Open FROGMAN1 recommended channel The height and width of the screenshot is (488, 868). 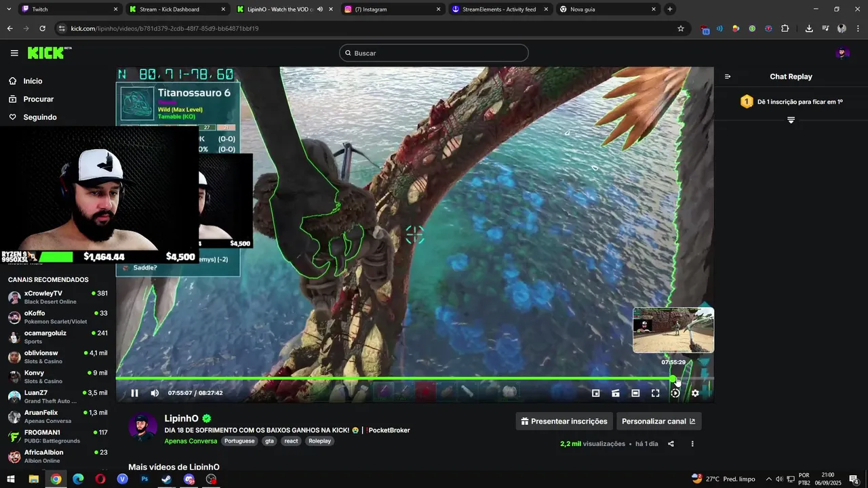coord(58,436)
